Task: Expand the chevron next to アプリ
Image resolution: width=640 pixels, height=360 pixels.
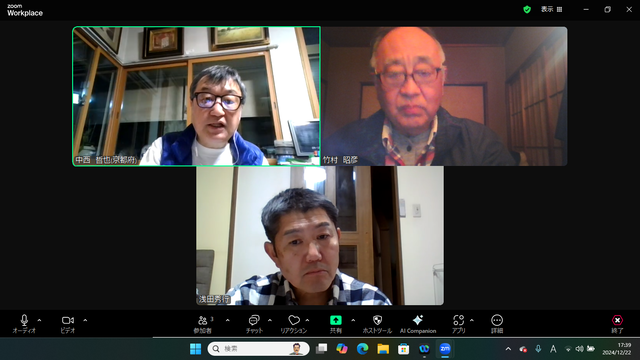Action: click(x=472, y=320)
